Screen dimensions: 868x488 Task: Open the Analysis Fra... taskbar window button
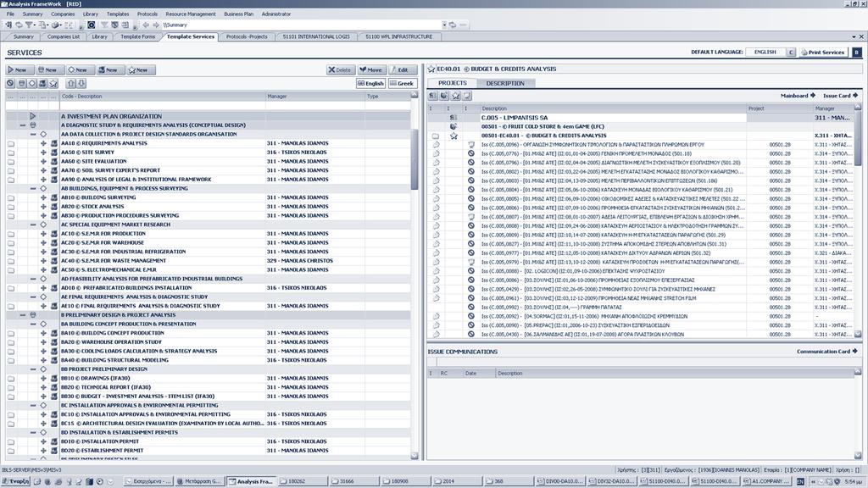251,481
